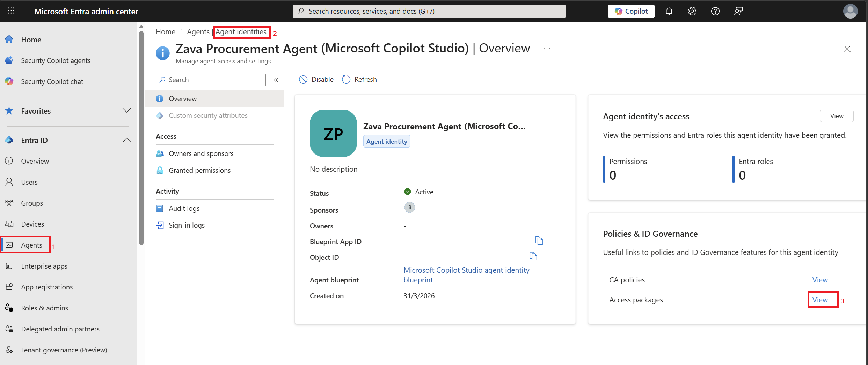Collapse the Entra ID section chevron
Screen dimensions: 868x365
[x=127, y=140]
